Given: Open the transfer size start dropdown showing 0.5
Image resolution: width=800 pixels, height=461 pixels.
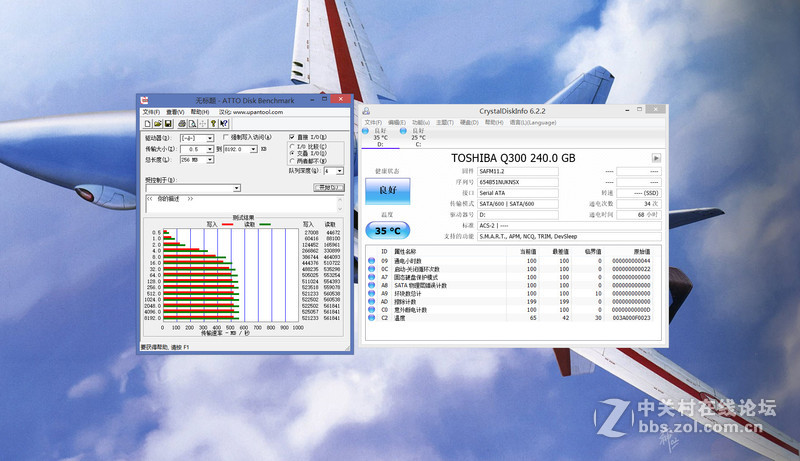Looking at the screenshot, I should (210, 149).
